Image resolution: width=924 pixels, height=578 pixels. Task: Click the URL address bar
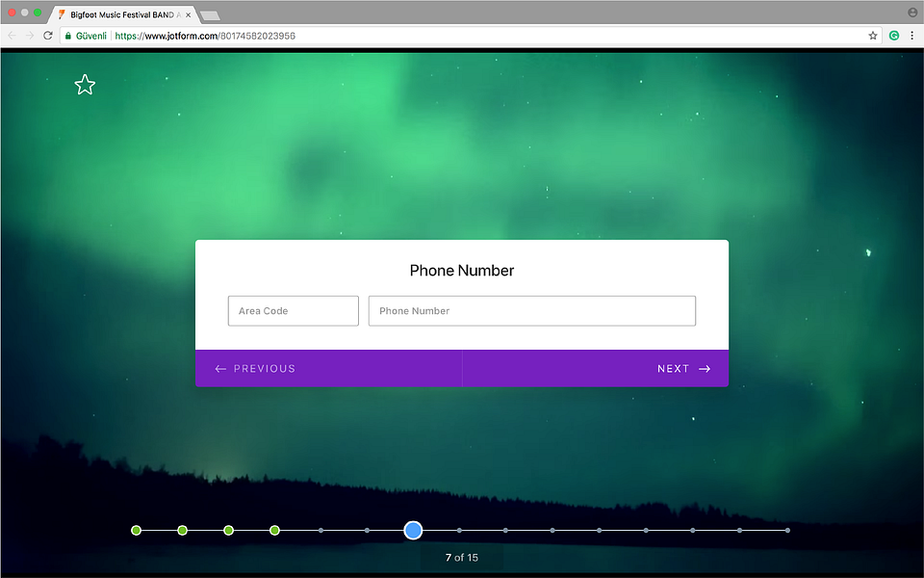click(x=472, y=36)
